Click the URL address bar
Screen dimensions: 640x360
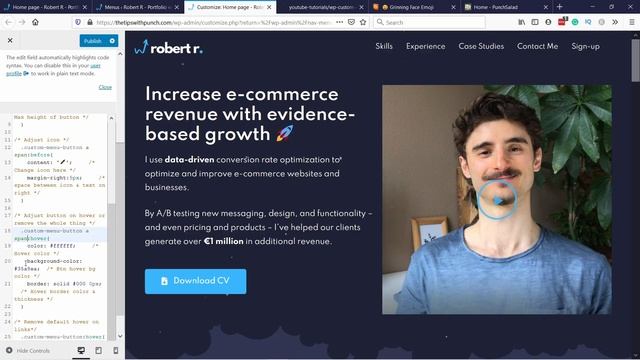coord(214,22)
